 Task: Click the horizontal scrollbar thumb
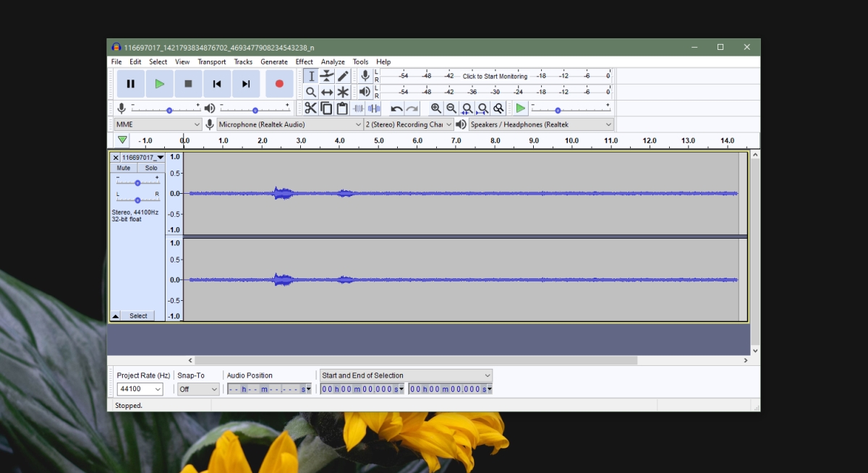click(x=416, y=360)
